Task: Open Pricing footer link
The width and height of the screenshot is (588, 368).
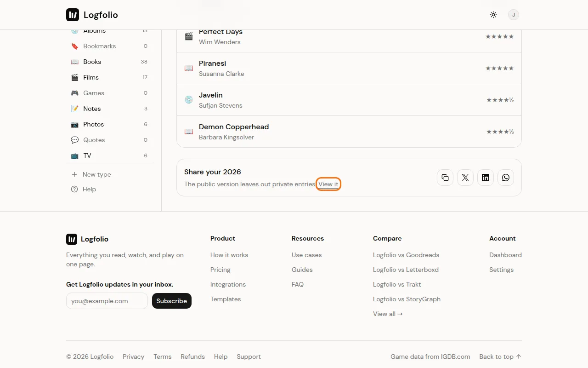Action: pos(220,270)
